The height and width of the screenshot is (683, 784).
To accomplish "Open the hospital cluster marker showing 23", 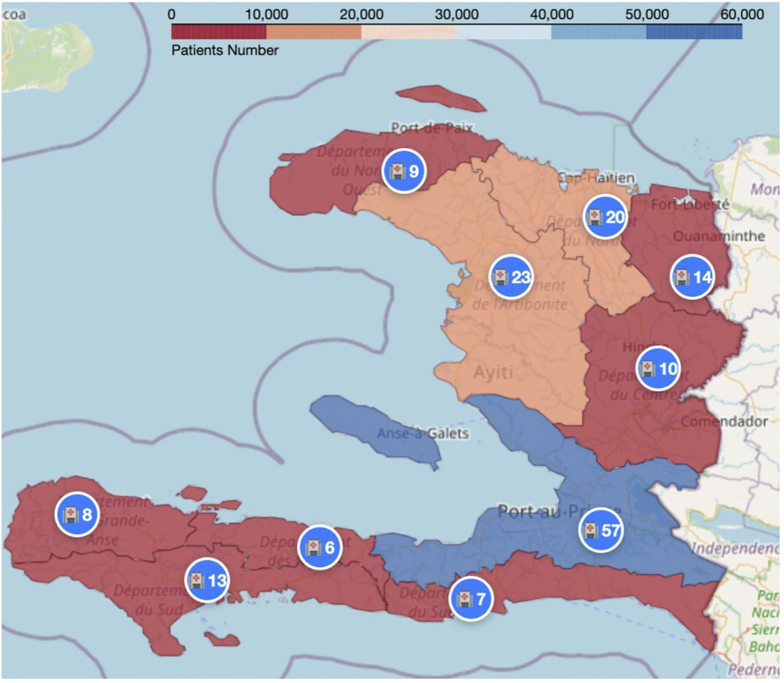I will coord(511,277).
